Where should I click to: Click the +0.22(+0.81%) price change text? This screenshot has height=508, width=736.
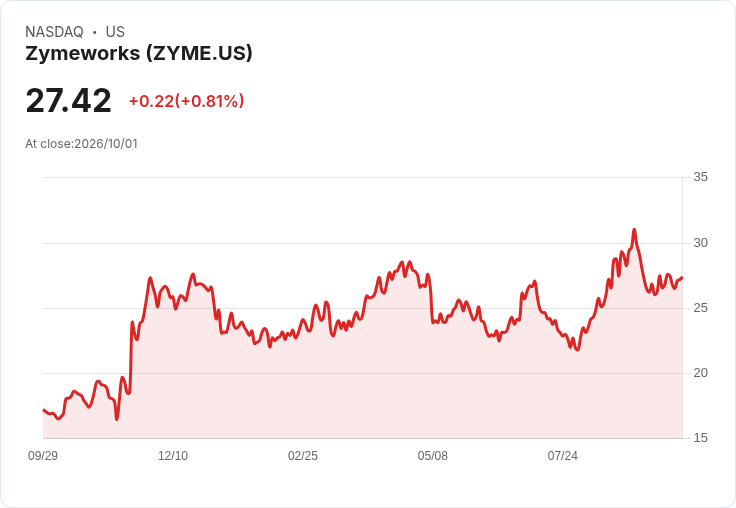[187, 101]
